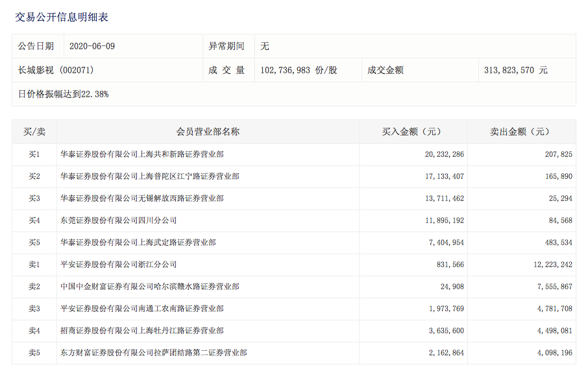
Task: Click the 交易公开信息明细表 page title
Action: tap(62, 17)
